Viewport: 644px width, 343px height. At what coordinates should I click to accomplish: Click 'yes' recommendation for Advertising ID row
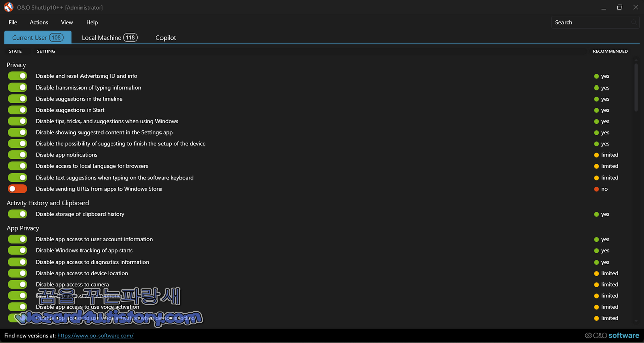point(605,76)
